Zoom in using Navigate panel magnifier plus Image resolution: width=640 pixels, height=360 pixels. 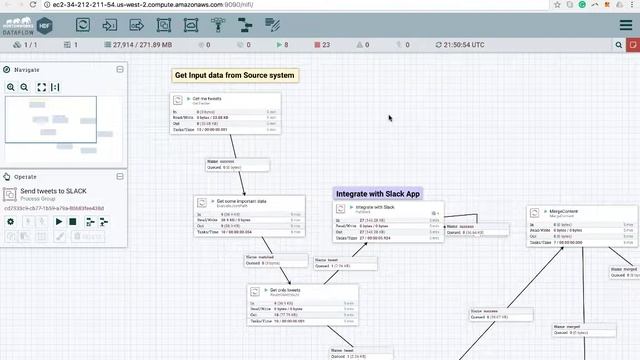point(11,87)
